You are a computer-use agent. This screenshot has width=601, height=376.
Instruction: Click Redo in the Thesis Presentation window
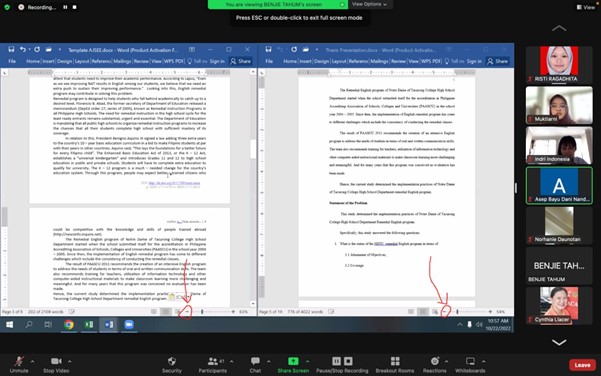(x=294, y=49)
